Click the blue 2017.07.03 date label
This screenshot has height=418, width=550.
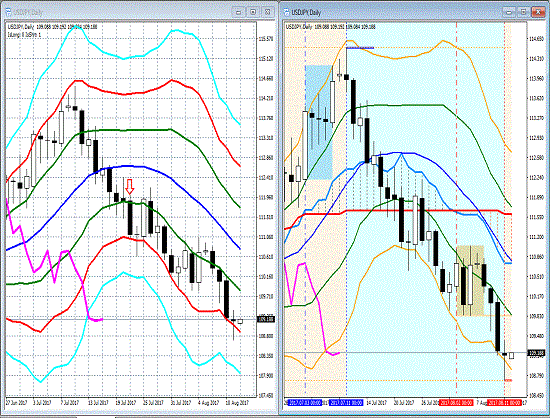(304, 403)
